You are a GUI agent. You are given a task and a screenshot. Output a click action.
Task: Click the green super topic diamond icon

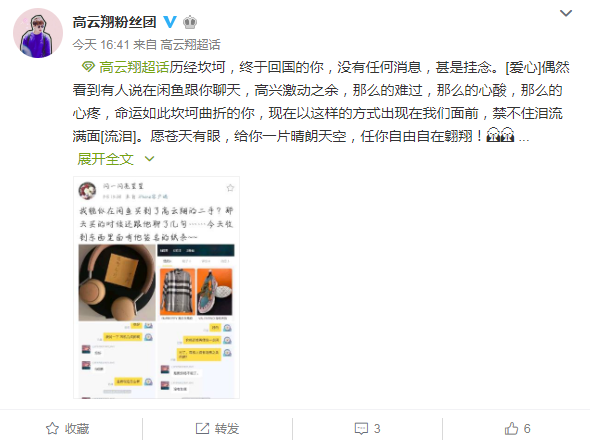pos(88,67)
